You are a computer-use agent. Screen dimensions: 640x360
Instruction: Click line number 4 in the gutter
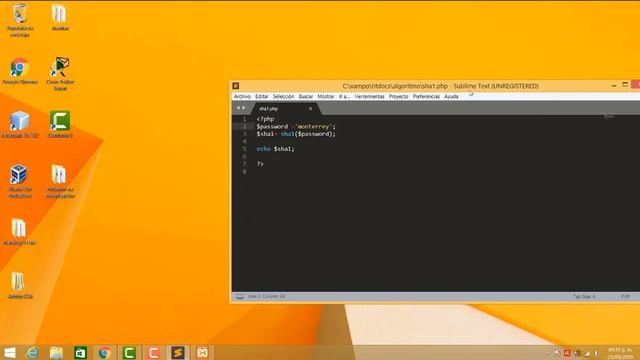point(244,142)
